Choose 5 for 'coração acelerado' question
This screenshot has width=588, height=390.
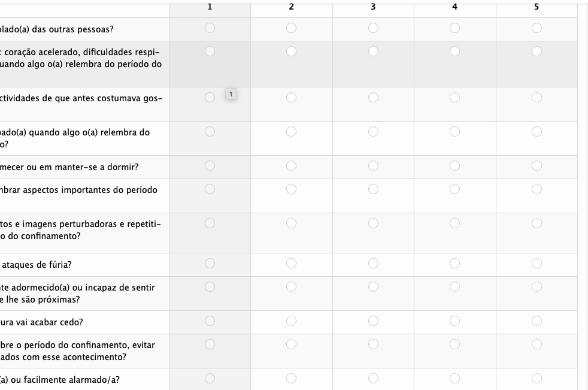[537, 52]
